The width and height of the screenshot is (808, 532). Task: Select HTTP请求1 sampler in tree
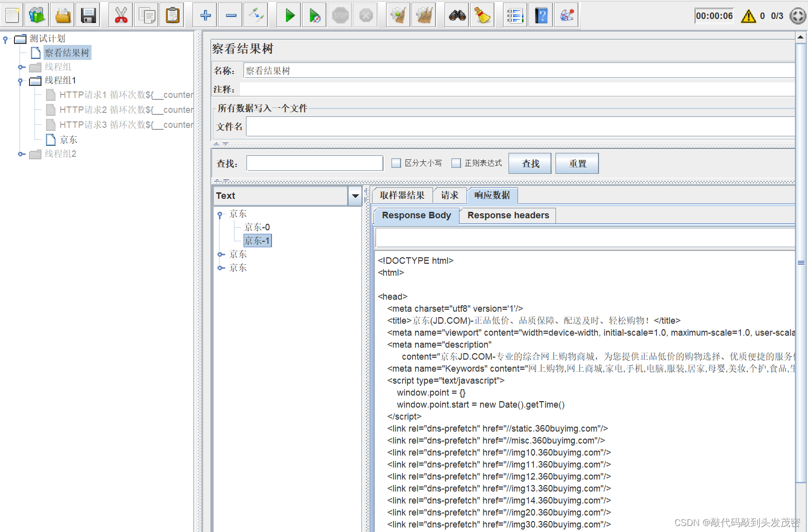click(126, 95)
